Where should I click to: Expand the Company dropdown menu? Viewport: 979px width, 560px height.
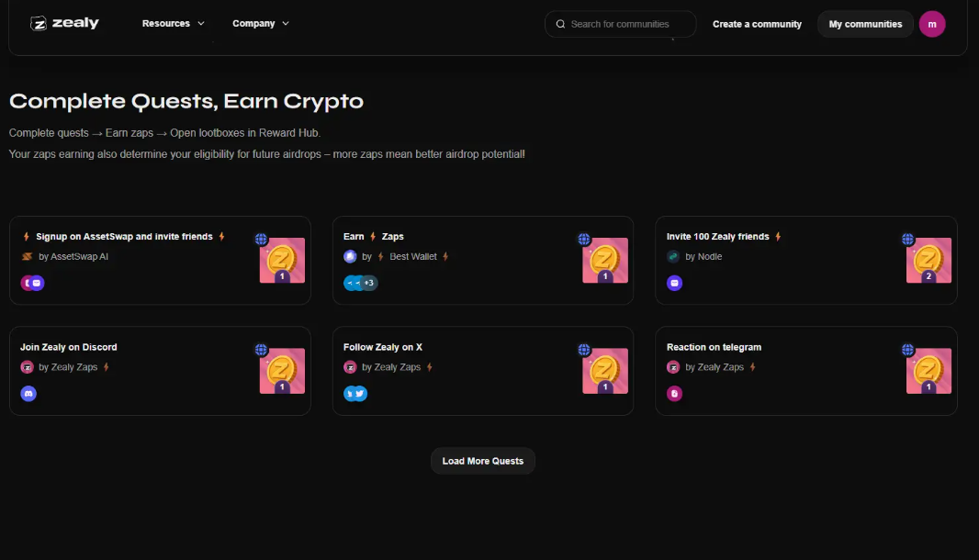point(260,23)
